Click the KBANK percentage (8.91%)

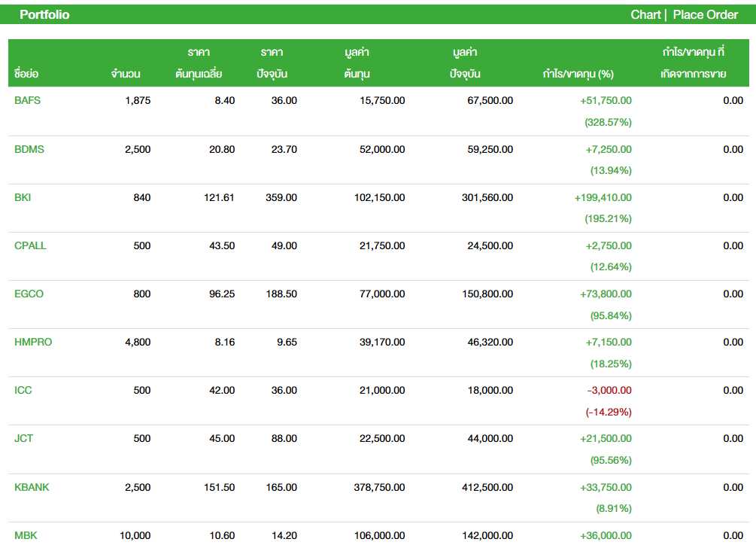click(614, 508)
